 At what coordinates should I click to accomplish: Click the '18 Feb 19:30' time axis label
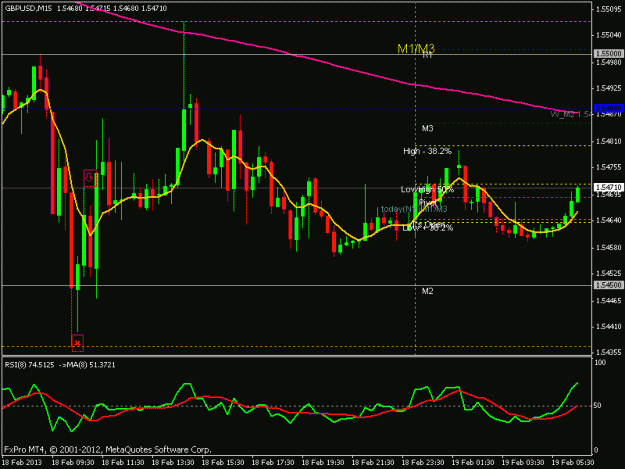coord(323,463)
